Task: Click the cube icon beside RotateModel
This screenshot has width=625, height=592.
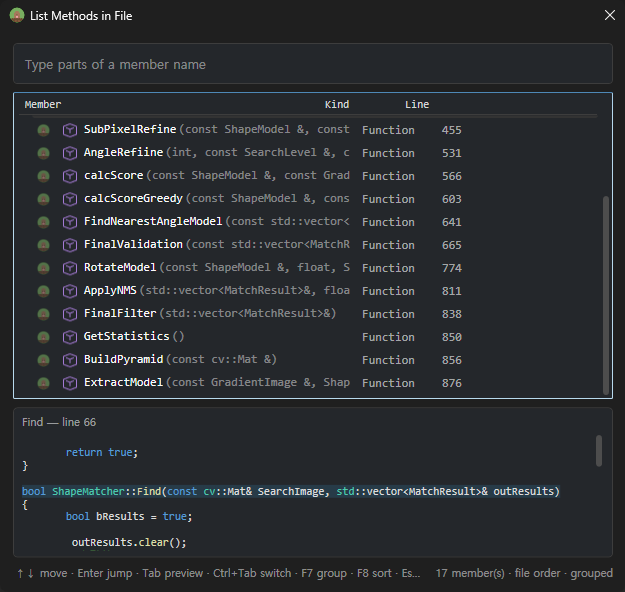Action: (x=70, y=268)
